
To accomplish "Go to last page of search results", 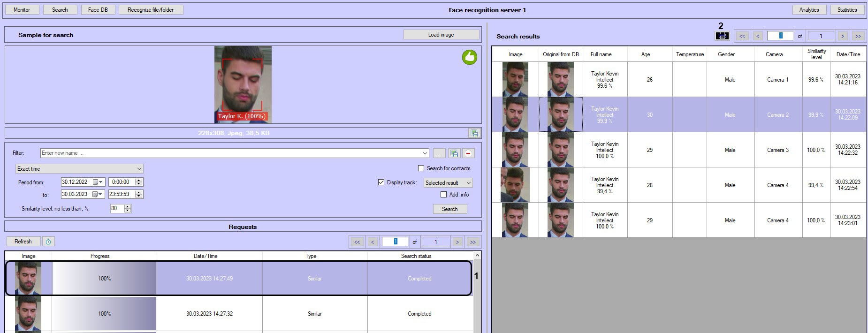I will click(x=858, y=36).
